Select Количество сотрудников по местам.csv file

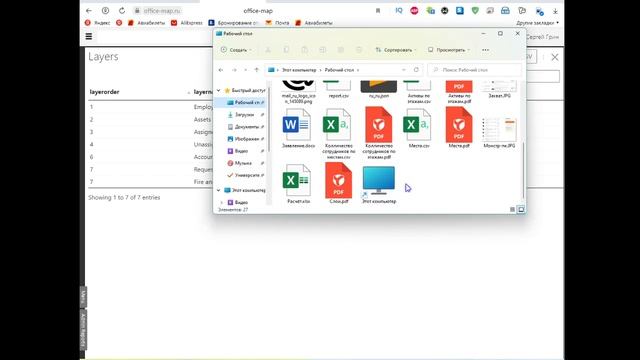tap(338, 133)
